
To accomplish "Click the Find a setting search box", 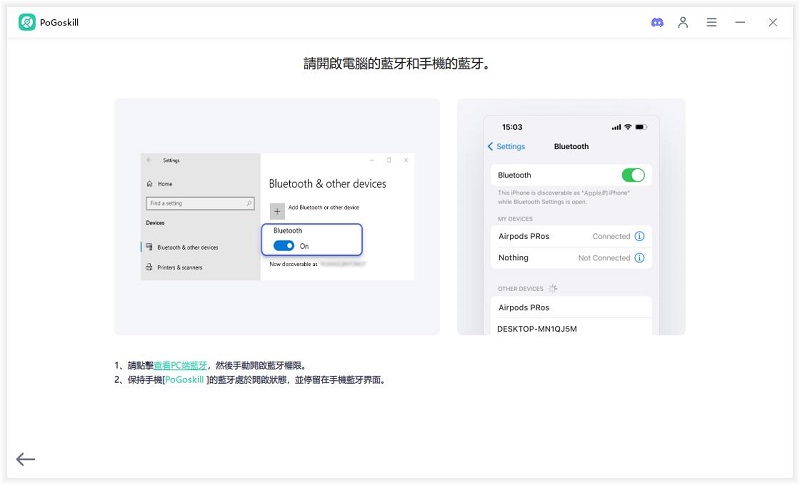I will coord(200,203).
